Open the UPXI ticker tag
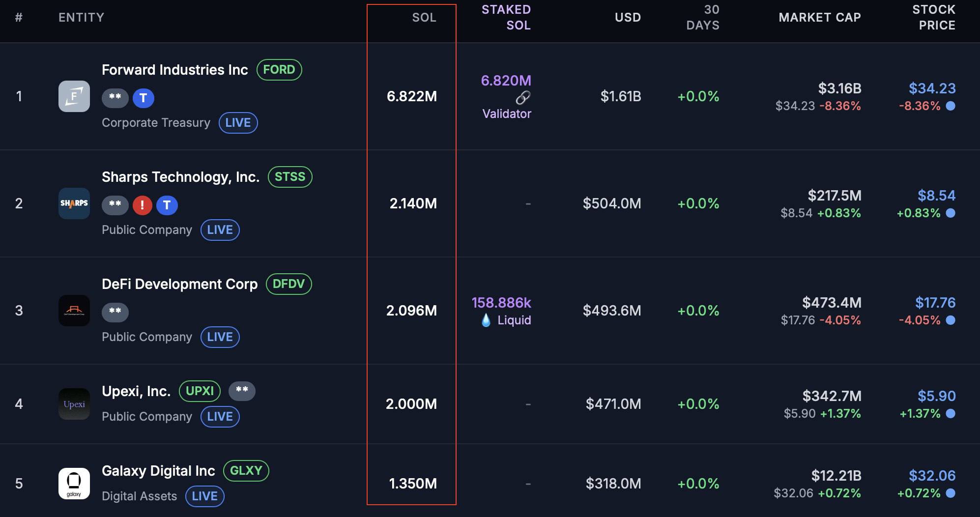 click(200, 391)
